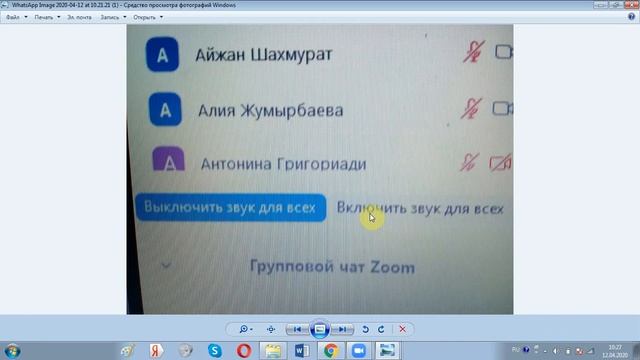640x360 pixels.
Task: Click the Photo Viewer taskbar icon
Action: click(387, 351)
